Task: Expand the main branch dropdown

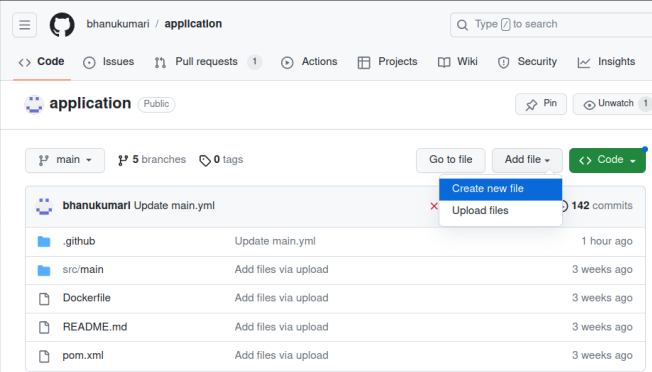Action: click(x=65, y=160)
